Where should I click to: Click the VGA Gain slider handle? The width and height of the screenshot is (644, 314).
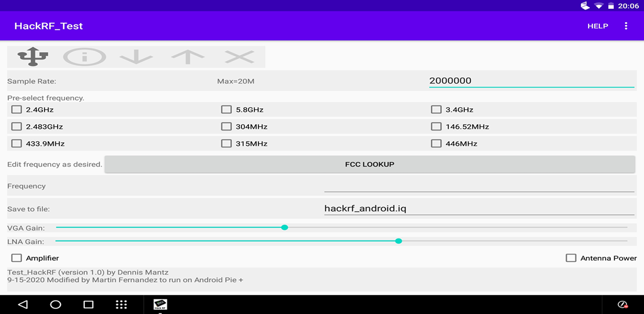[285, 227]
